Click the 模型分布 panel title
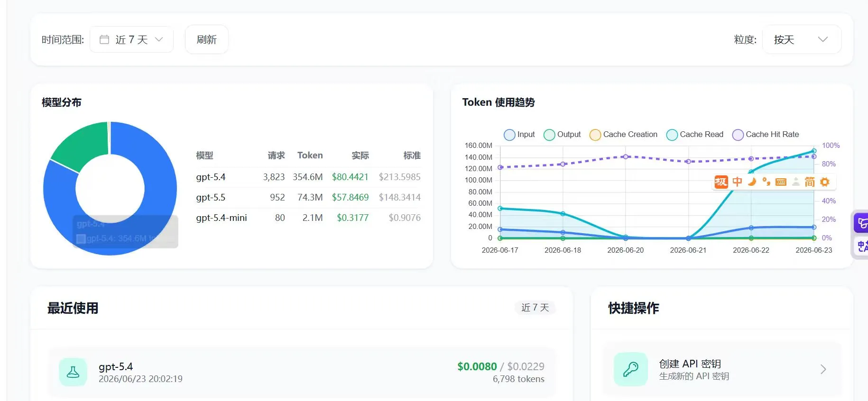The image size is (868, 401). click(x=62, y=102)
